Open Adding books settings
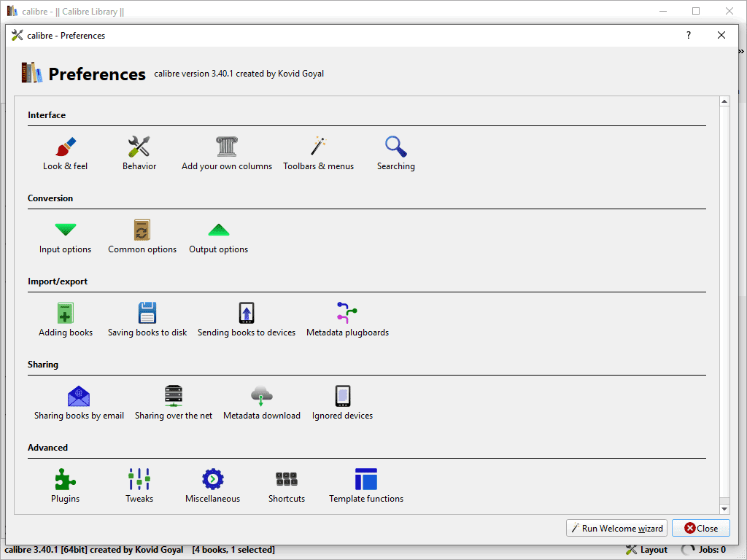Viewport: 747px width, 560px height. (x=65, y=320)
